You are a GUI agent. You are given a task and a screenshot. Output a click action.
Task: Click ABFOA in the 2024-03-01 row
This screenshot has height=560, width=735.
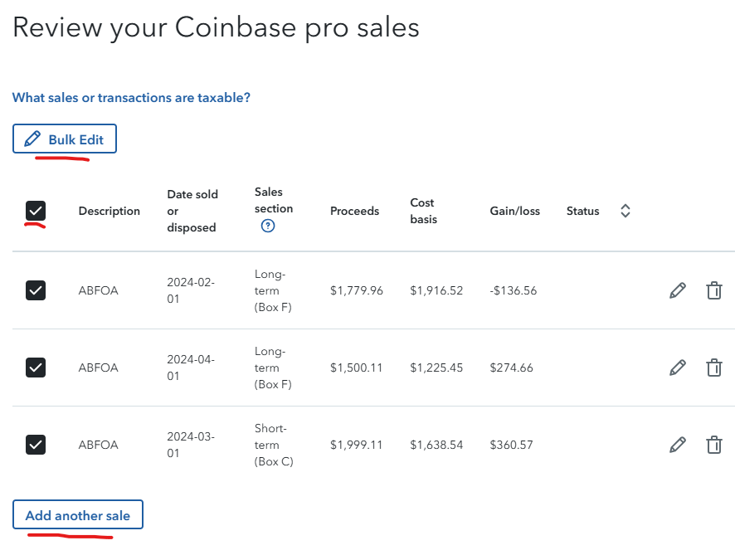(98, 445)
